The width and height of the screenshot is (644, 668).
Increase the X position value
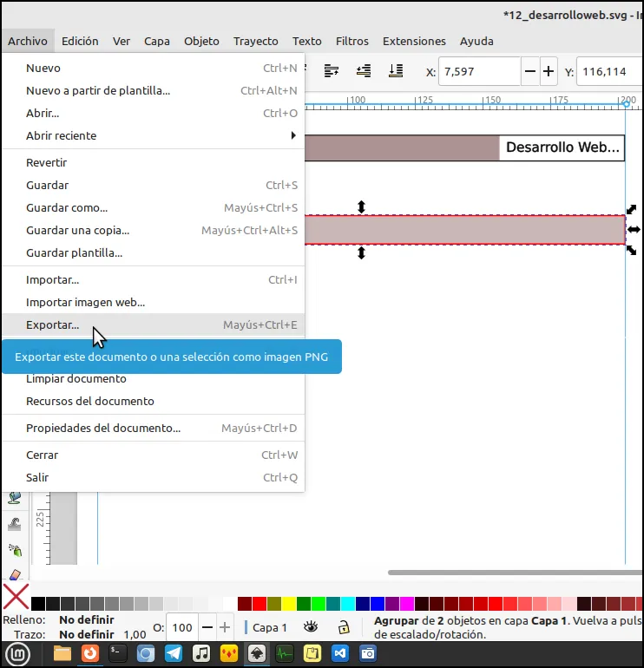point(549,71)
